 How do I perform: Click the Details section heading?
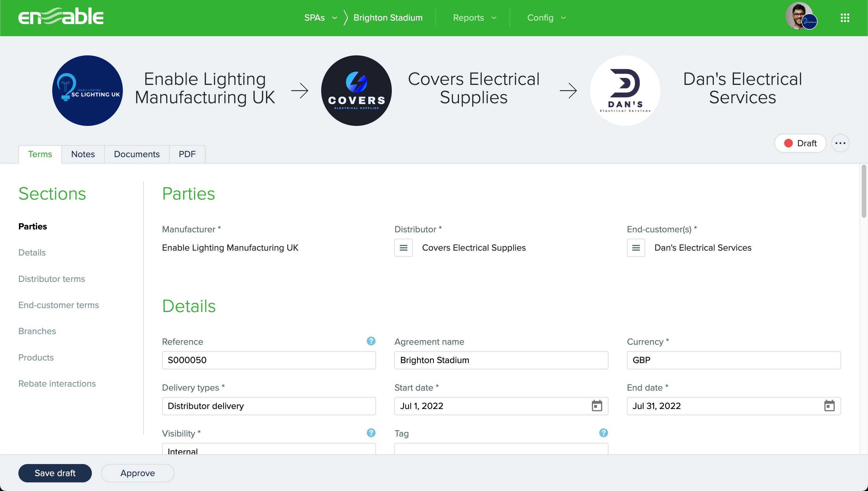click(189, 306)
